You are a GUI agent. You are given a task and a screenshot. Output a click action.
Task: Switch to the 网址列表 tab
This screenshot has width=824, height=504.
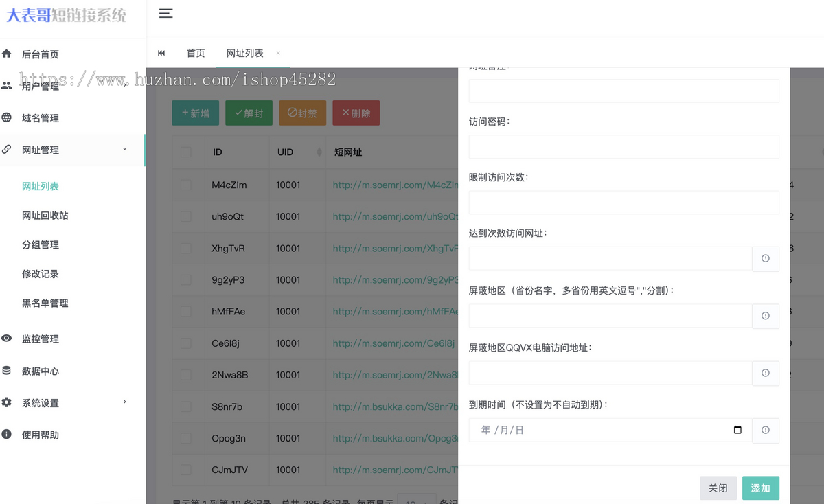coord(244,53)
